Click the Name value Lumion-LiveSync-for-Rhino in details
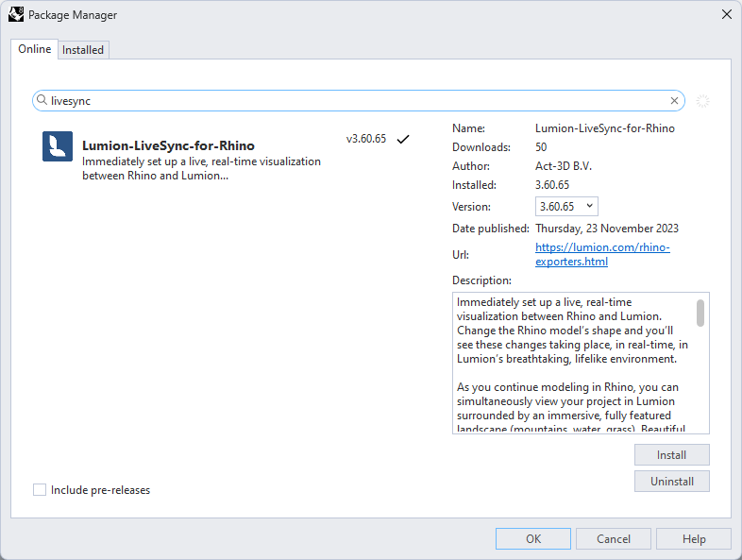The height and width of the screenshot is (560, 742). tap(605, 128)
